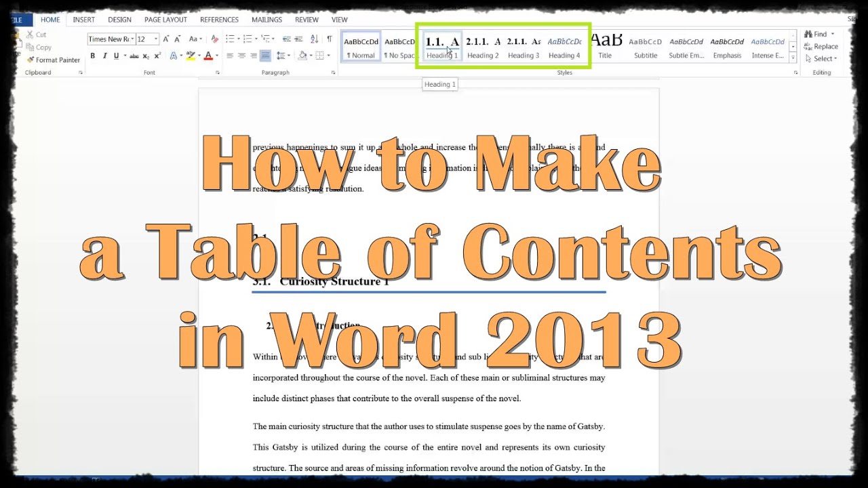Expand the Styles gallery More button
The width and height of the screenshot is (868, 488).
794,58
